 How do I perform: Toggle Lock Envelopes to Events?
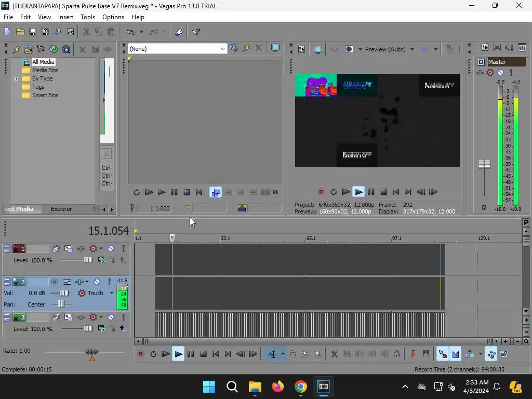pyautogui.click(x=491, y=354)
